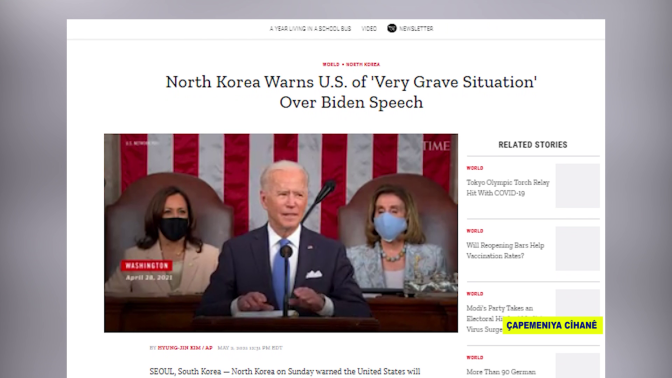Screen dimensions: 672x378
Task: Open Tokyo Olympic Torch Relay story
Action: click(x=508, y=188)
